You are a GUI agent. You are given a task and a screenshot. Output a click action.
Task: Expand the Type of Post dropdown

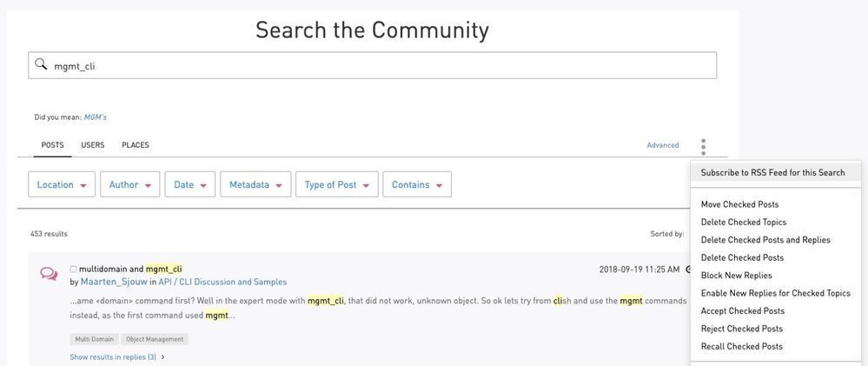point(336,184)
